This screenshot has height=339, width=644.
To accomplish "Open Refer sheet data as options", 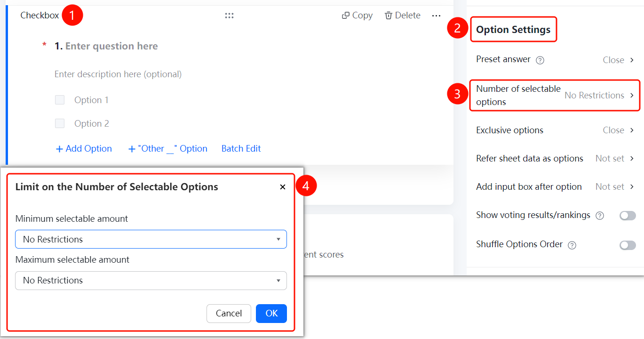I will coord(555,159).
